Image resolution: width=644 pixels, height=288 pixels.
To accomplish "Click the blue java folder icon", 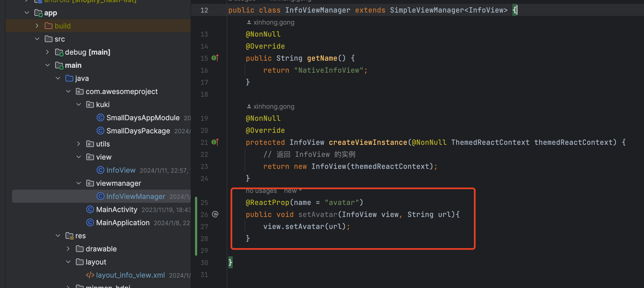I will tap(69, 78).
